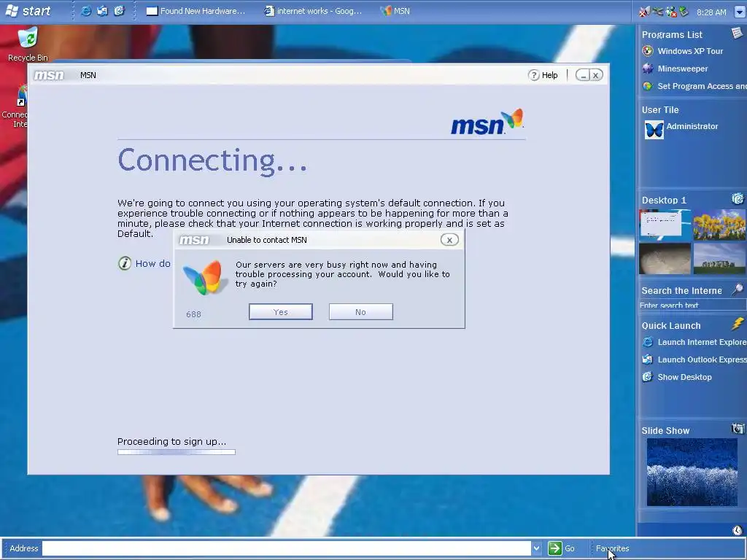This screenshot has height=560, width=747.
Task: Click the Administrator butterfly user tile
Action: point(654,130)
